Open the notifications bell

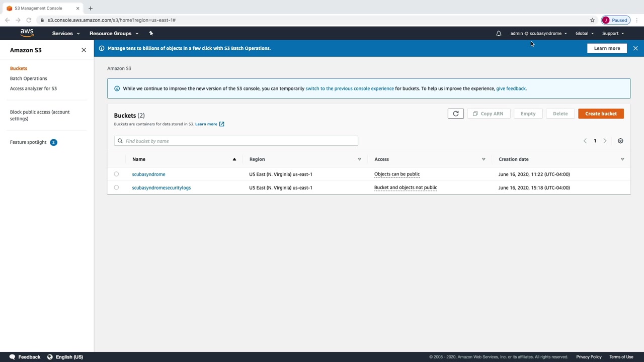coord(499,33)
